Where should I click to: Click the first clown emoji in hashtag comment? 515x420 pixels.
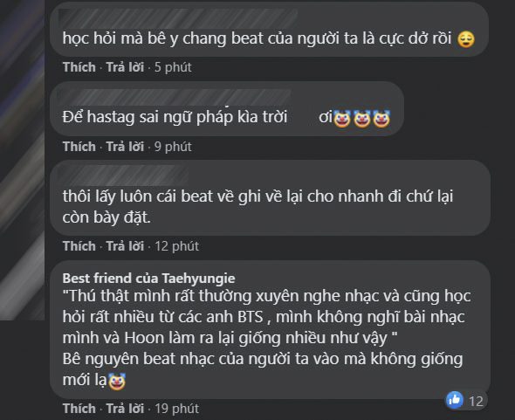pyautogui.click(x=342, y=119)
